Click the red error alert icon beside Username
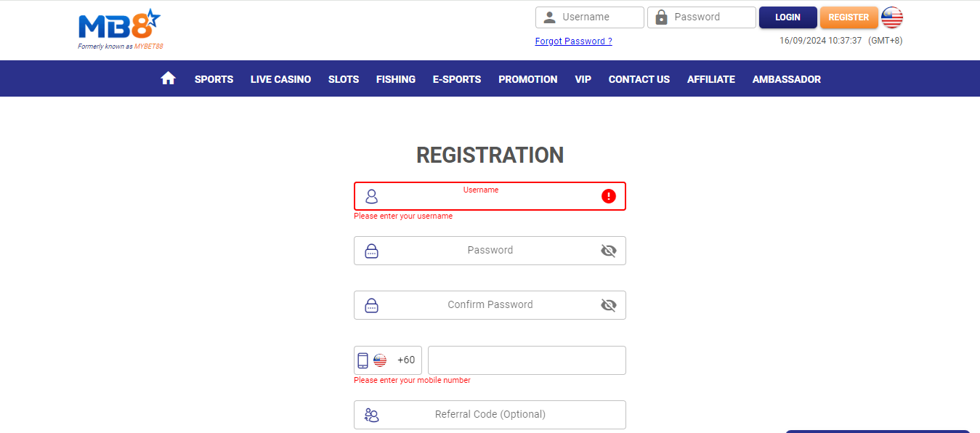The height and width of the screenshot is (433, 980). tap(609, 196)
